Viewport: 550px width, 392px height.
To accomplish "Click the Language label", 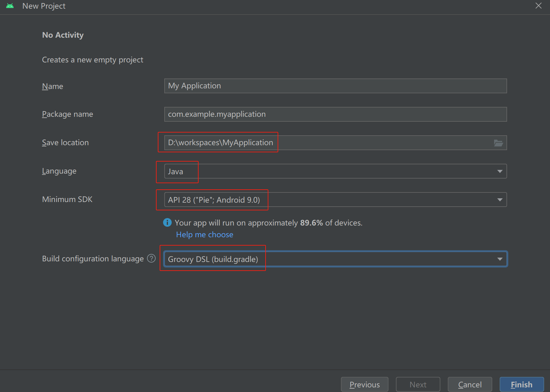I will click(59, 171).
